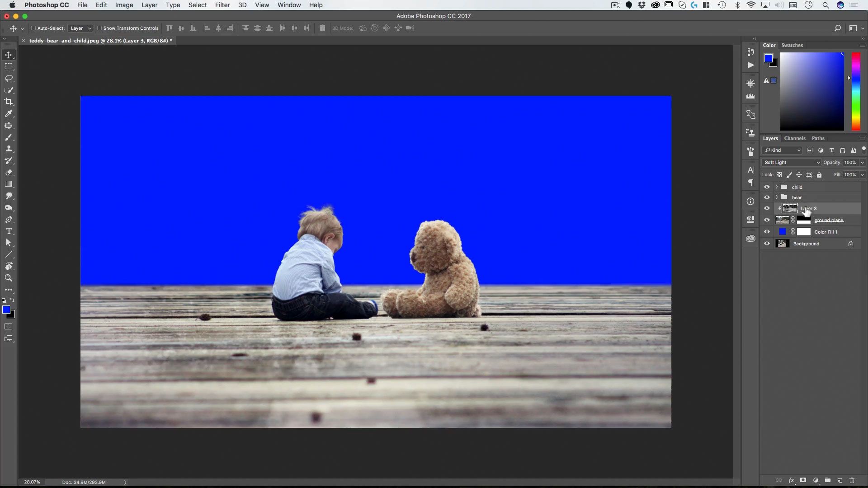
Task: Expand the child layer group
Action: point(777,187)
